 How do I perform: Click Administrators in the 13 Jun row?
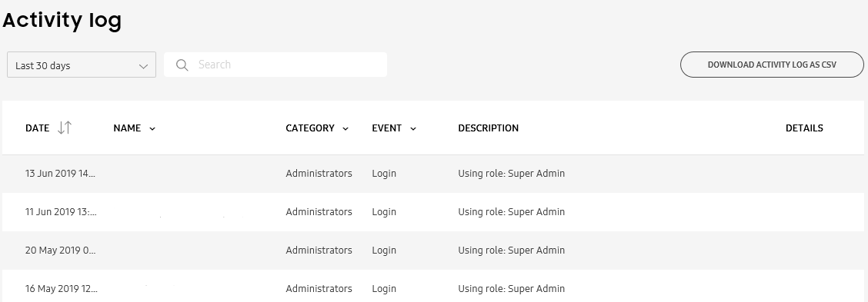pyautogui.click(x=319, y=174)
